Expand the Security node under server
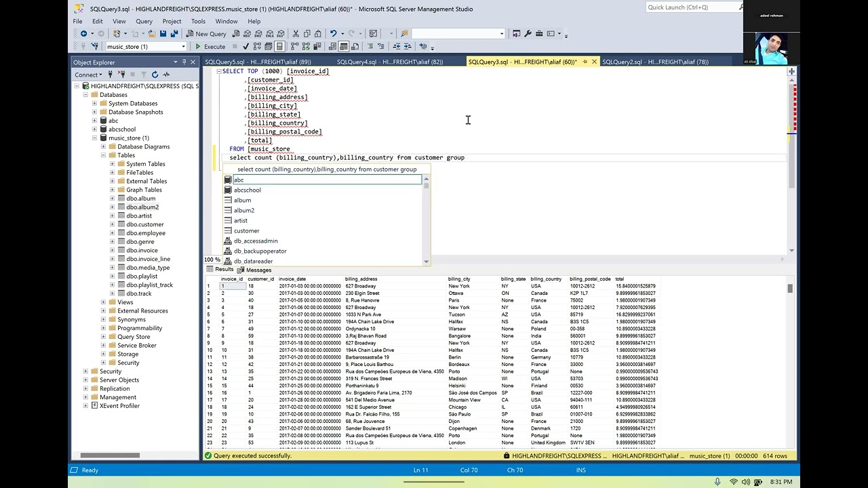The width and height of the screenshot is (868, 488). tap(85, 371)
